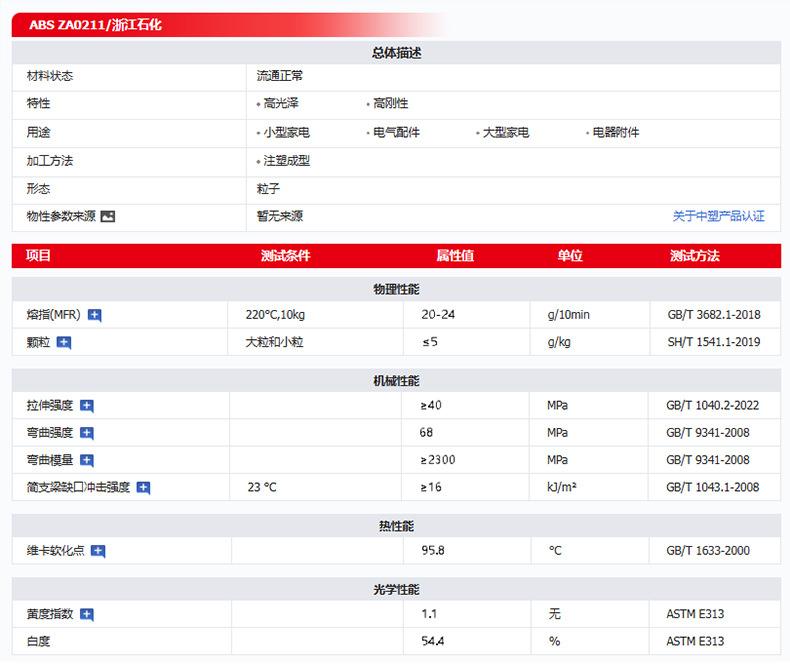The height and width of the screenshot is (664, 790).
Task: Click the 高光泽 property tag
Action: [x=281, y=104]
